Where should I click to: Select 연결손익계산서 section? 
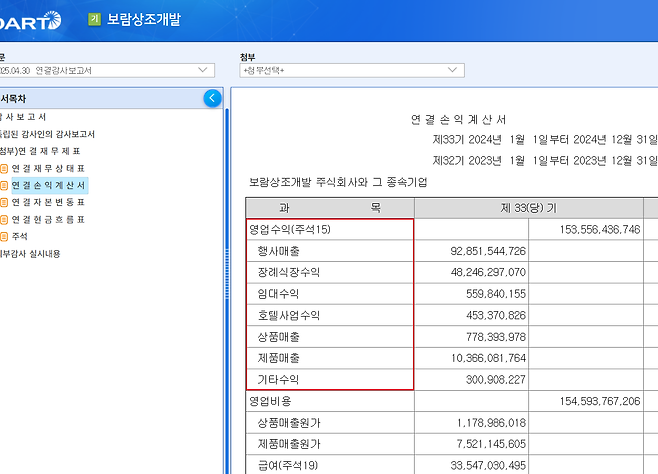(x=49, y=185)
